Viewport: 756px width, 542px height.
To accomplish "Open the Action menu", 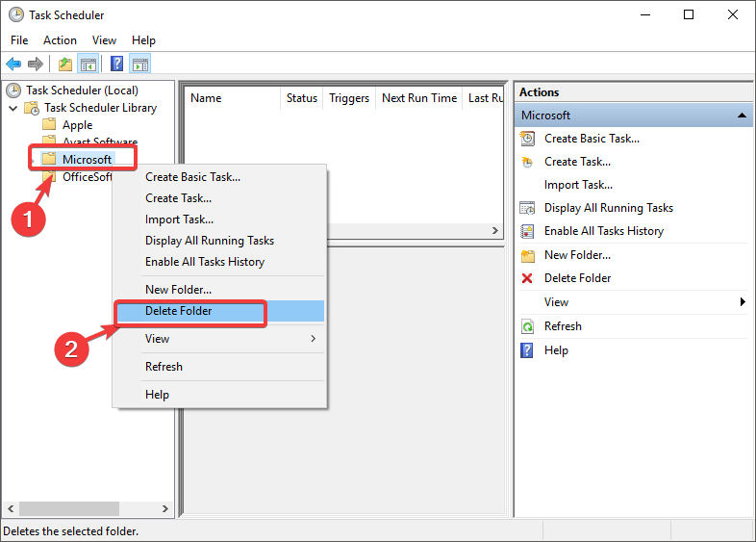I will (60, 40).
